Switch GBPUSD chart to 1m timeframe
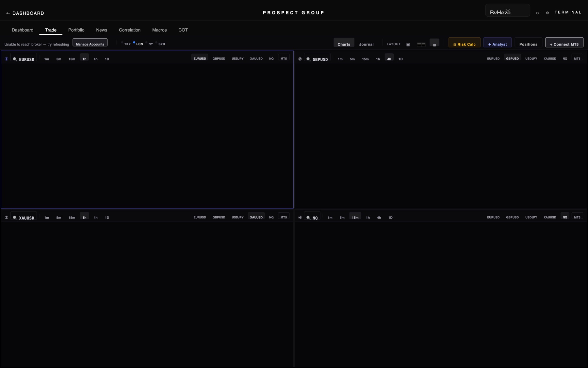 pos(340,59)
